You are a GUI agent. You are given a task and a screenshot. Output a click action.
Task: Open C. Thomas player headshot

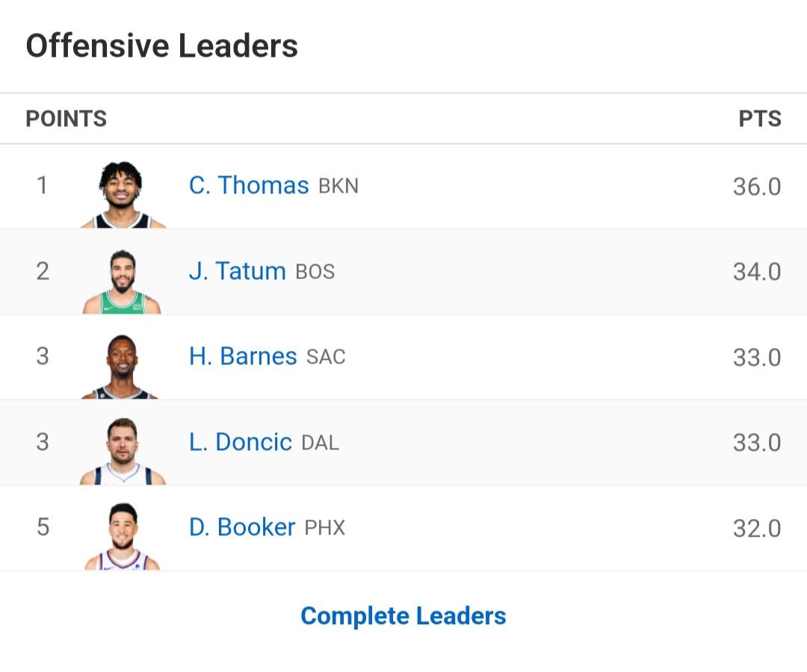tap(123, 194)
